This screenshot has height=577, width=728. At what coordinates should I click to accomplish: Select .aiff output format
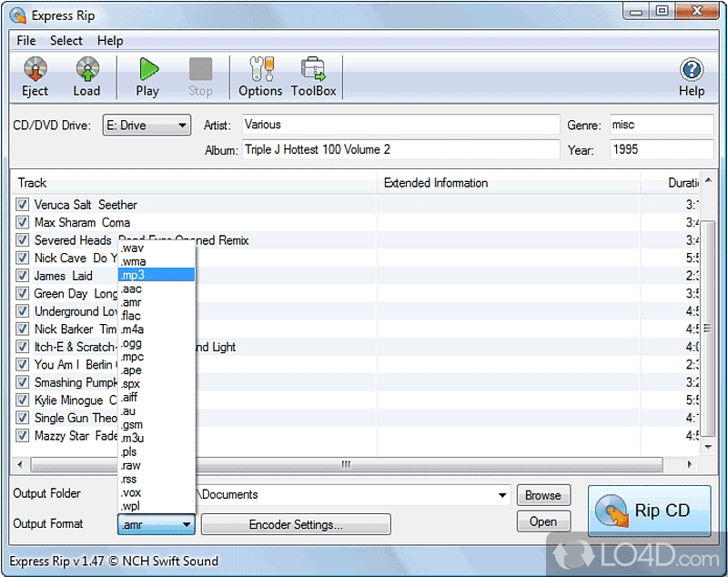157,398
